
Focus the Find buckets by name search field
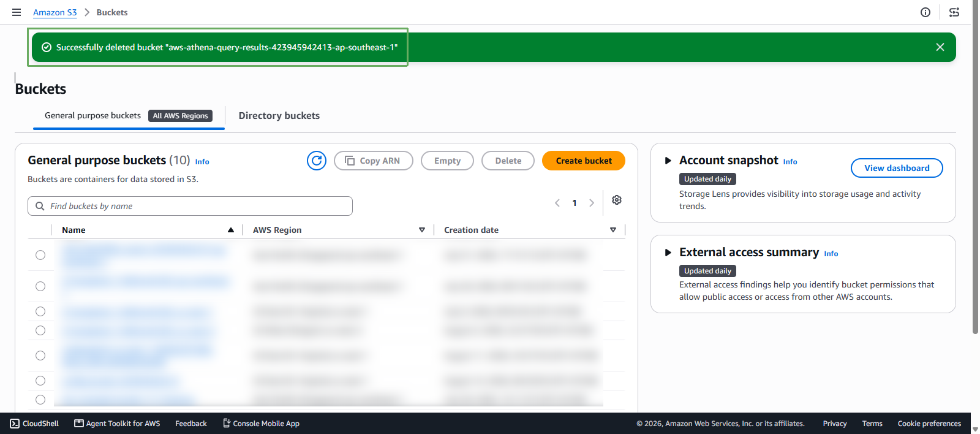click(190, 206)
